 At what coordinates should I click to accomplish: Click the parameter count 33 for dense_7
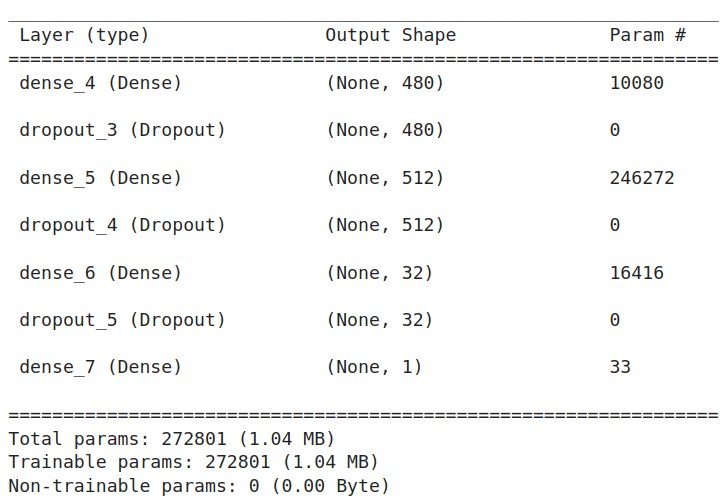click(620, 367)
